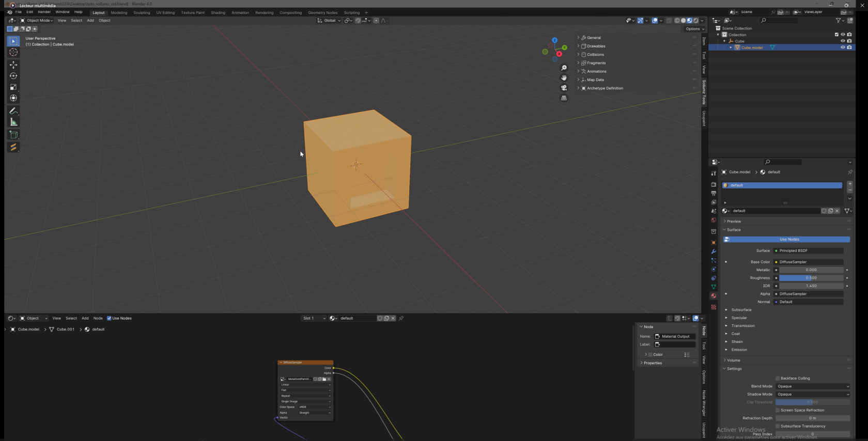Expand the Drawables panel
The width and height of the screenshot is (868, 441).
tap(596, 46)
